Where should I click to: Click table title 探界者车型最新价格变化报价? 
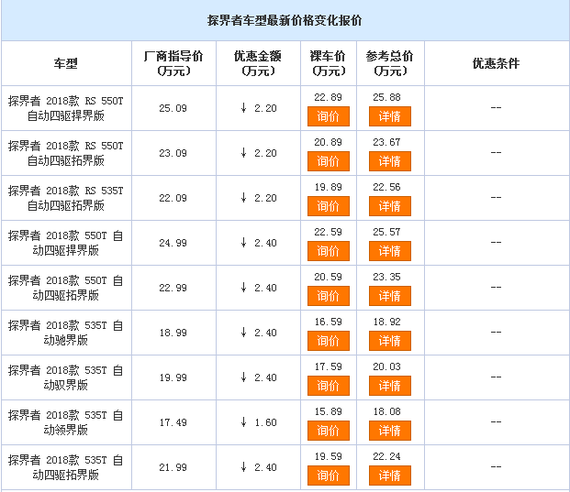(x=285, y=20)
